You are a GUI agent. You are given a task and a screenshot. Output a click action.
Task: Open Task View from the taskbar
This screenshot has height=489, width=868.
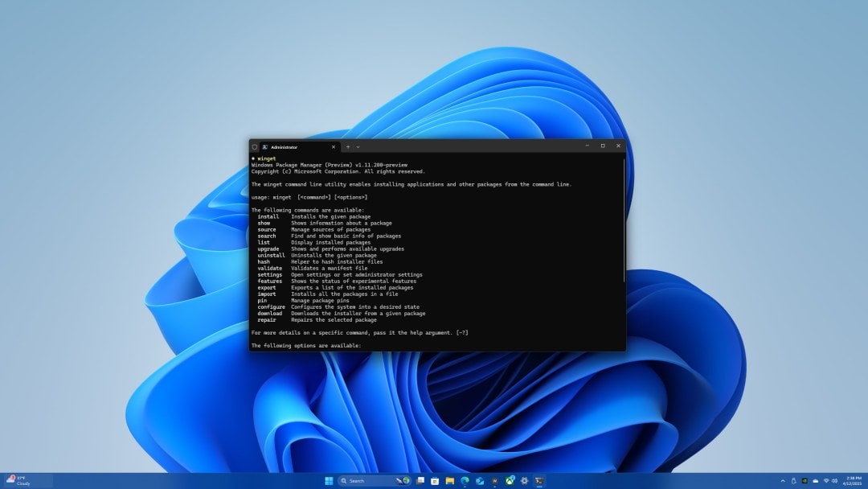tap(420, 480)
